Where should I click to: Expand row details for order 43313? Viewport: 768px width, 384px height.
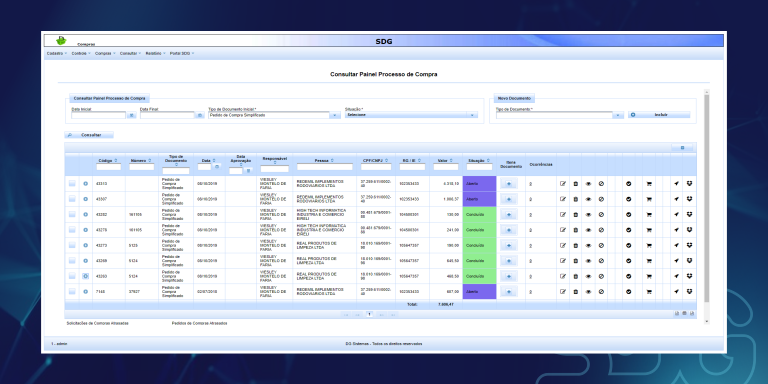[x=85, y=184]
